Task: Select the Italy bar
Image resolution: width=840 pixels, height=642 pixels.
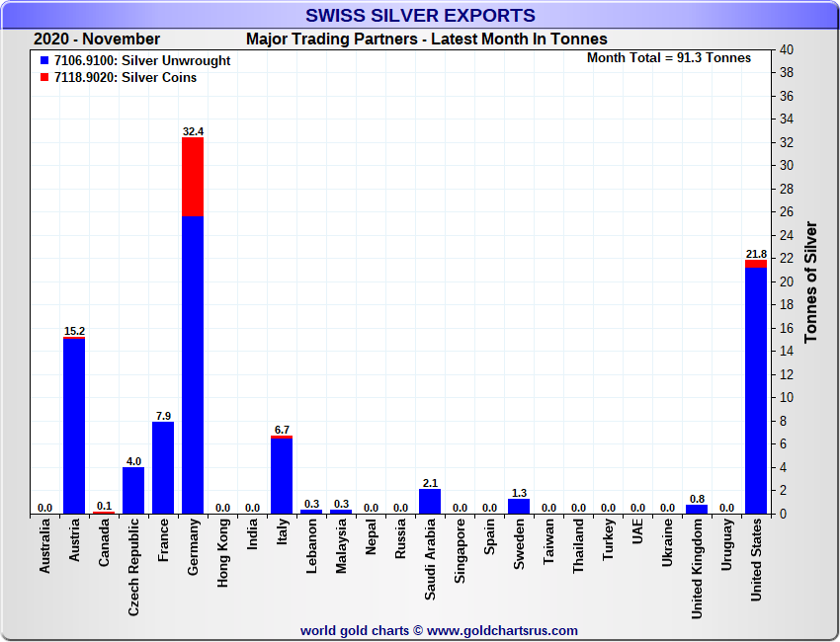Action: coord(282,475)
